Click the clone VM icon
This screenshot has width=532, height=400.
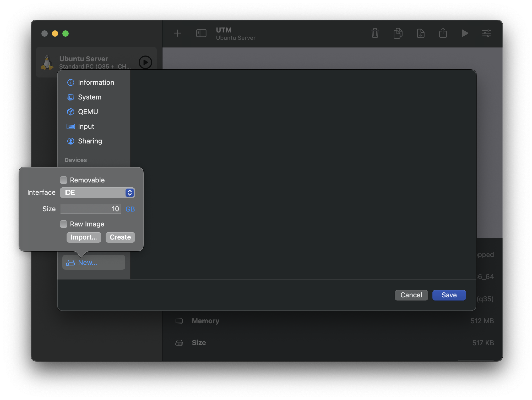[x=398, y=33]
